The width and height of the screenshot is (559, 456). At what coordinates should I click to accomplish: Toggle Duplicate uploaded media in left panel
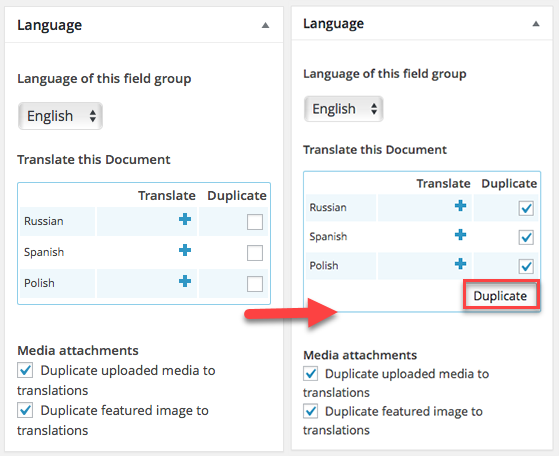(25, 370)
